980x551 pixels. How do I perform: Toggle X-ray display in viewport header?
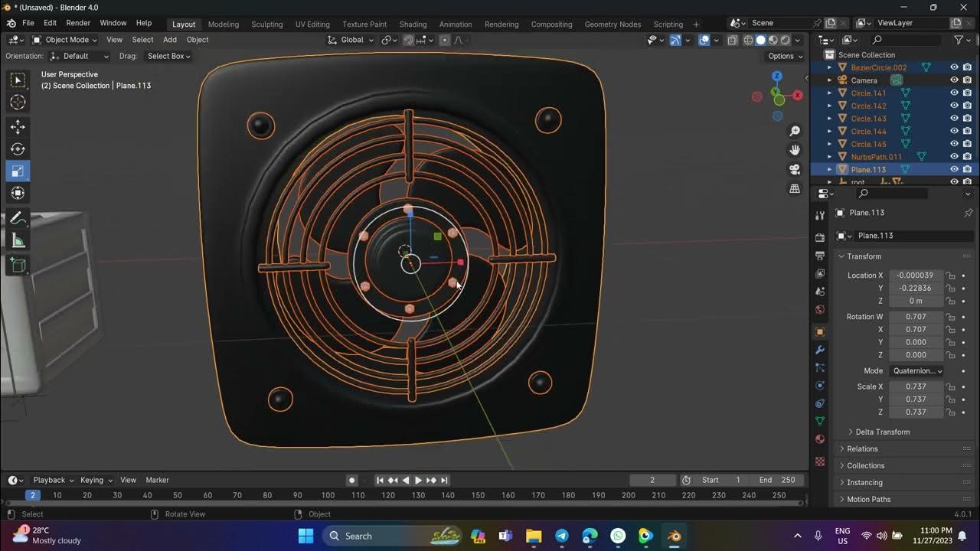coord(733,40)
